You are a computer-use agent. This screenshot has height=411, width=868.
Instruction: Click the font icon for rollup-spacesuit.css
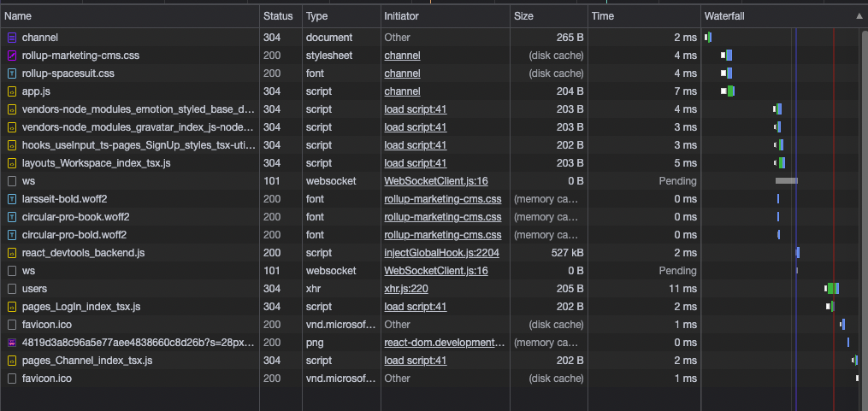12,73
